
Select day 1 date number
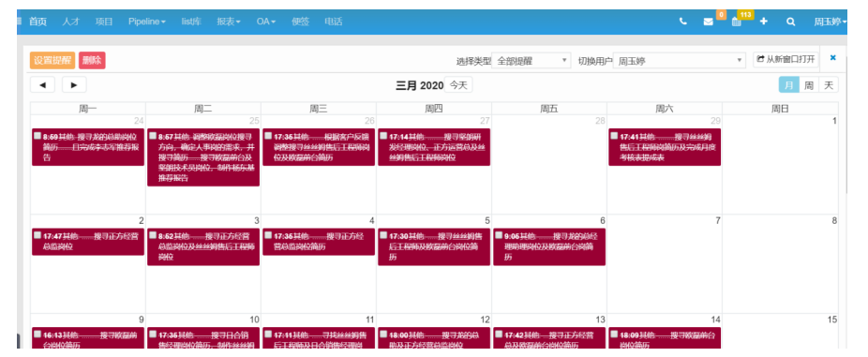click(x=835, y=121)
